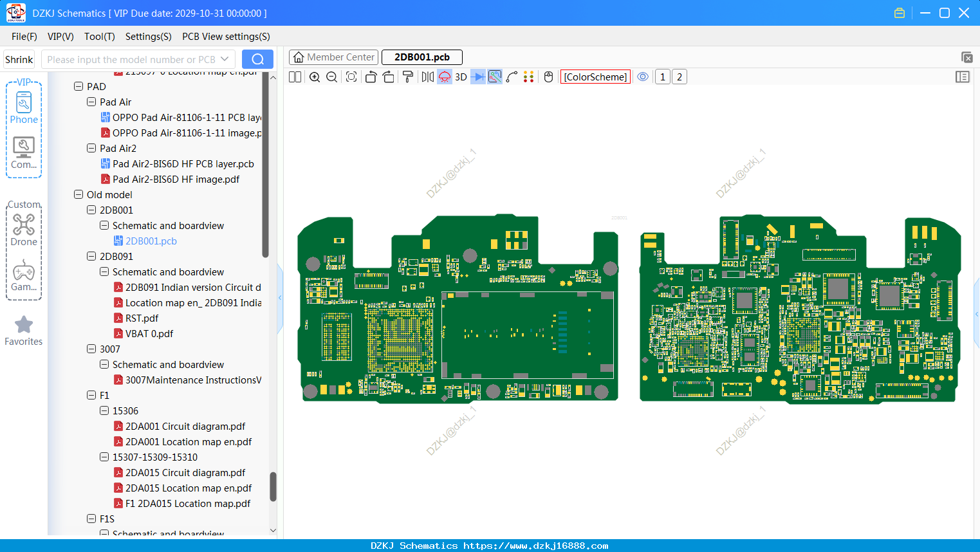Collapse the F1S node
980x552 pixels.
click(91, 519)
